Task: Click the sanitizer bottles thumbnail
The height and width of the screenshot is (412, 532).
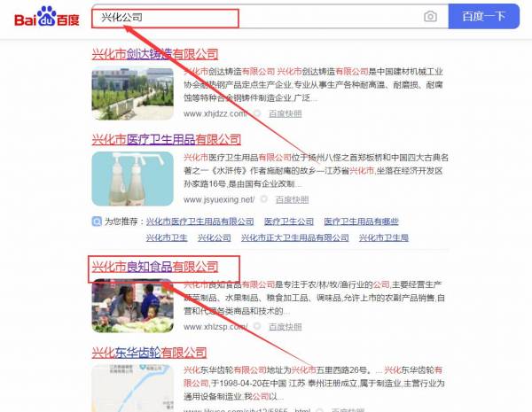Action: [133, 179]
